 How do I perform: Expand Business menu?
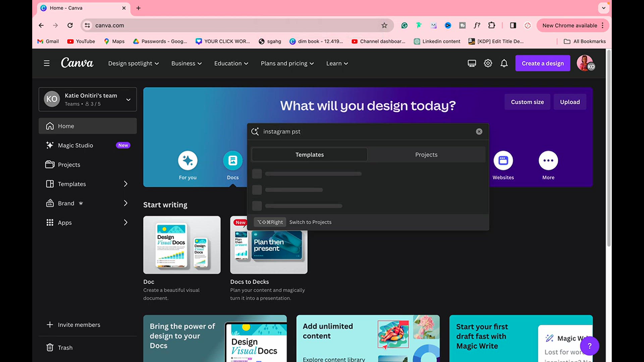pyautogui.click(x=186, y=63)
